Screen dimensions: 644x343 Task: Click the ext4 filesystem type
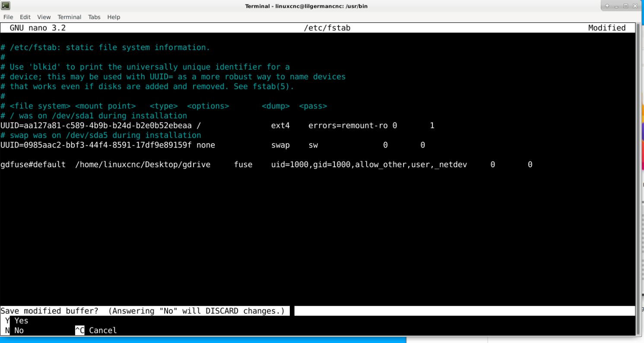tap(280, 126)
